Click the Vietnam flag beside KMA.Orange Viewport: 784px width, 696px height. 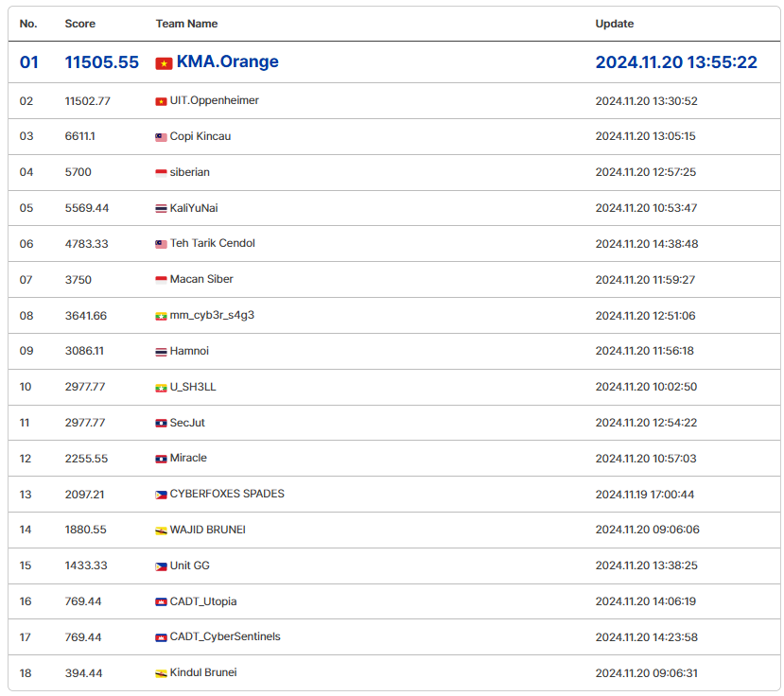coord(164,63)
